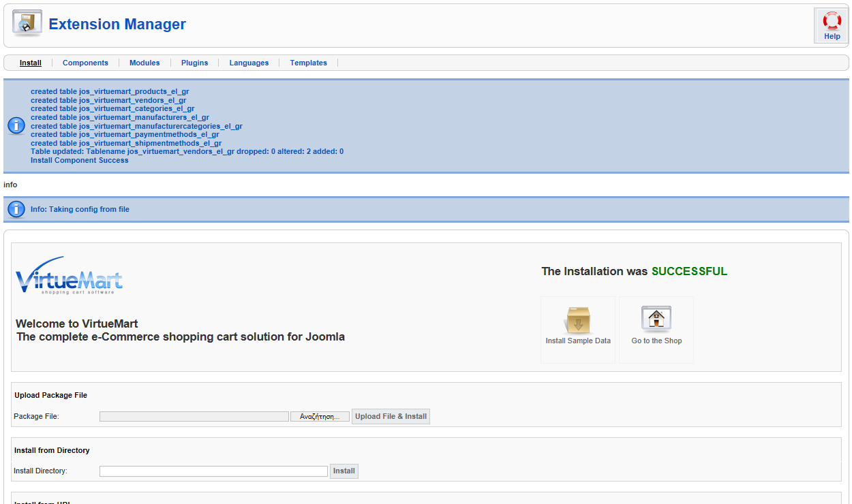
Task: Select 'created table jos_virtuemart_paymentmethods_el_gr' line
Action: pos(125,134)
